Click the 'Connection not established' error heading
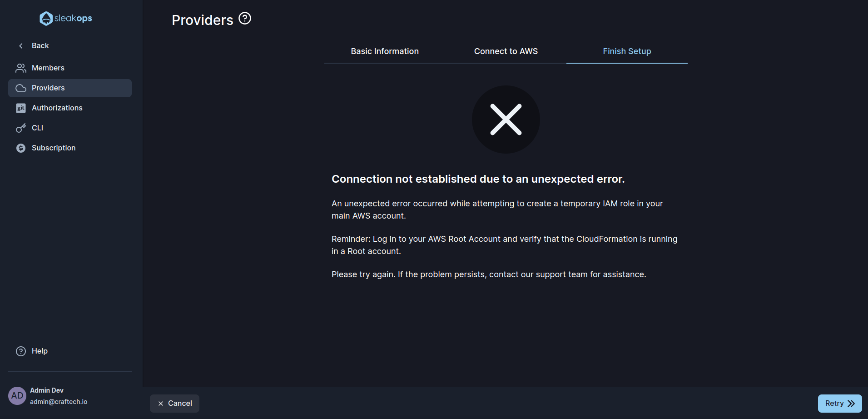 click(478, 179)
